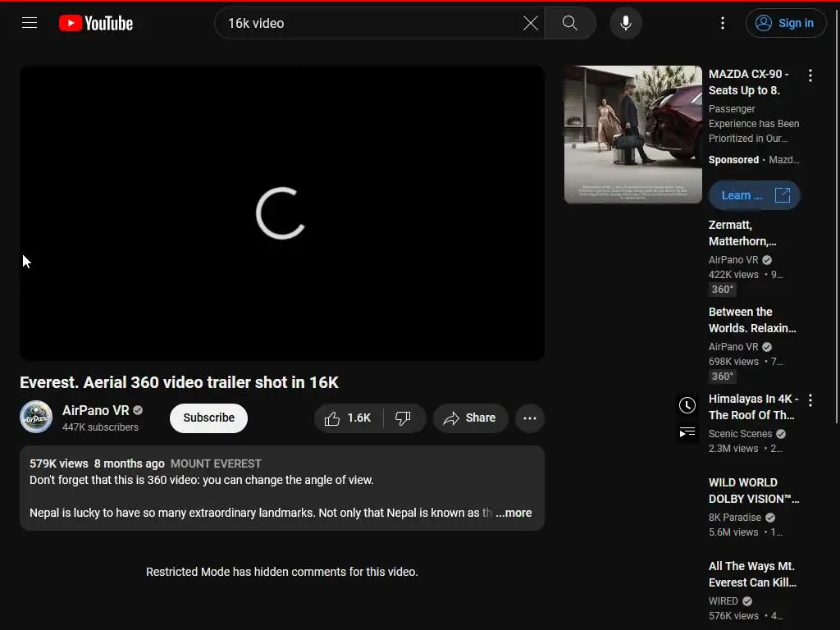
Task: Click 8K Paradise channel name
Action: tap(734, 518)
